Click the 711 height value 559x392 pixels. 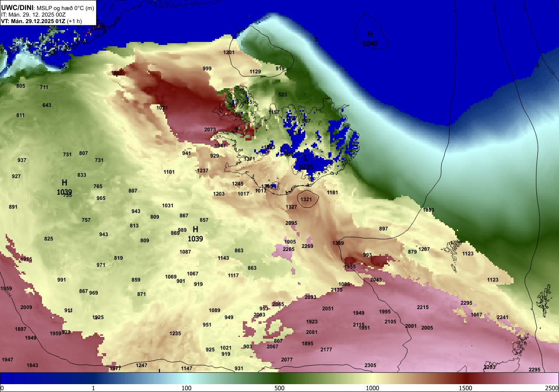pos(44,87)
